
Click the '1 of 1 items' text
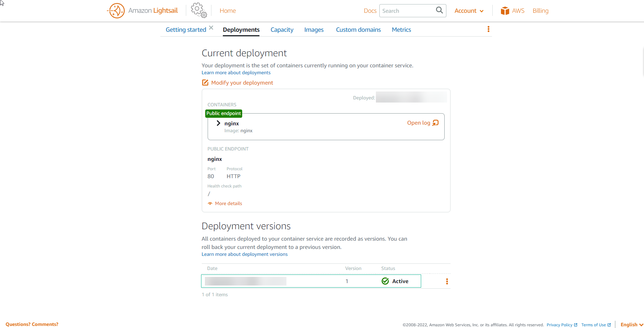pos(215,295)
